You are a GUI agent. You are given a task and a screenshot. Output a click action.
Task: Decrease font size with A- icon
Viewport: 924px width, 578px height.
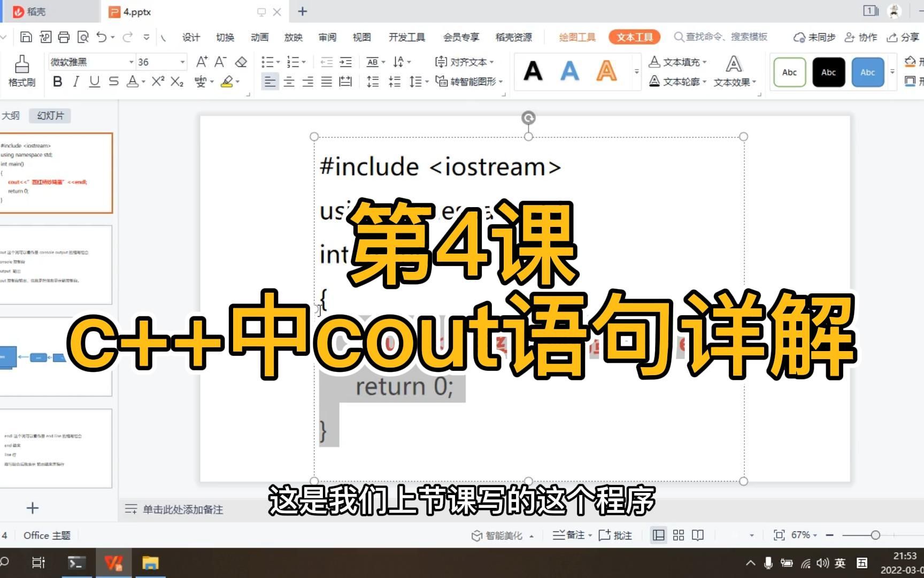220,62
